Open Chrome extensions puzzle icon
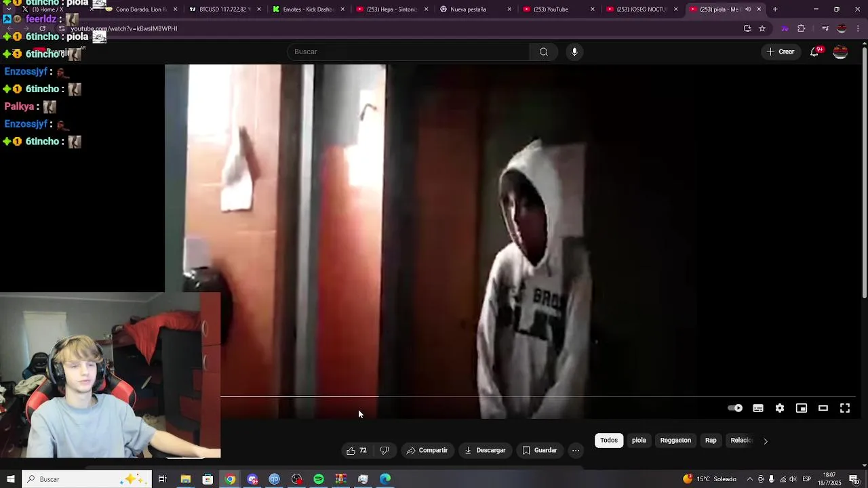868x488 pixels. [802, 28]
